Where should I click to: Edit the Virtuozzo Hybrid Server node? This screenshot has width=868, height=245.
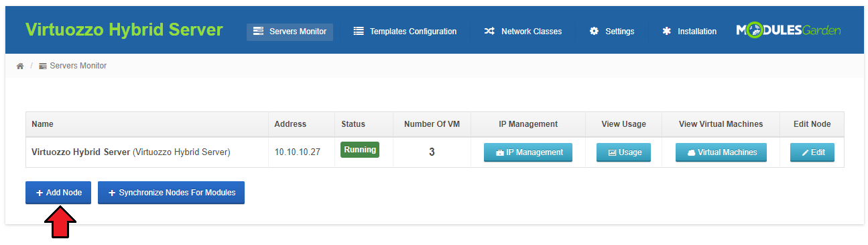812,152
